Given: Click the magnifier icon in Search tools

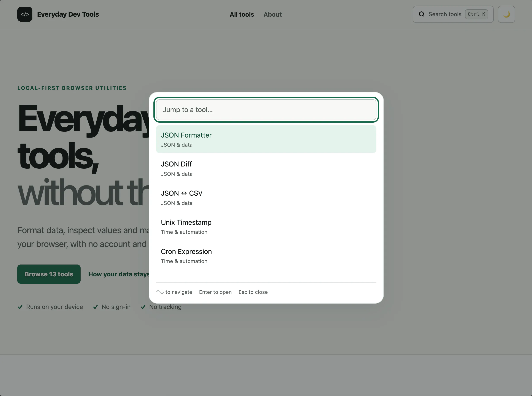Looking at the screenshot, I should click(421, 14).
